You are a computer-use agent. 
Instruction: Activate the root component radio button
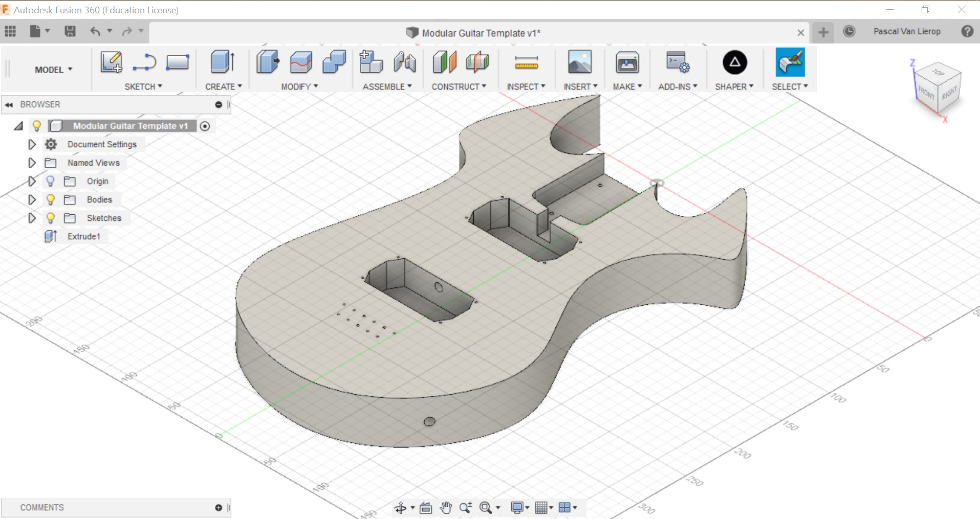click(x=205, y=126)
